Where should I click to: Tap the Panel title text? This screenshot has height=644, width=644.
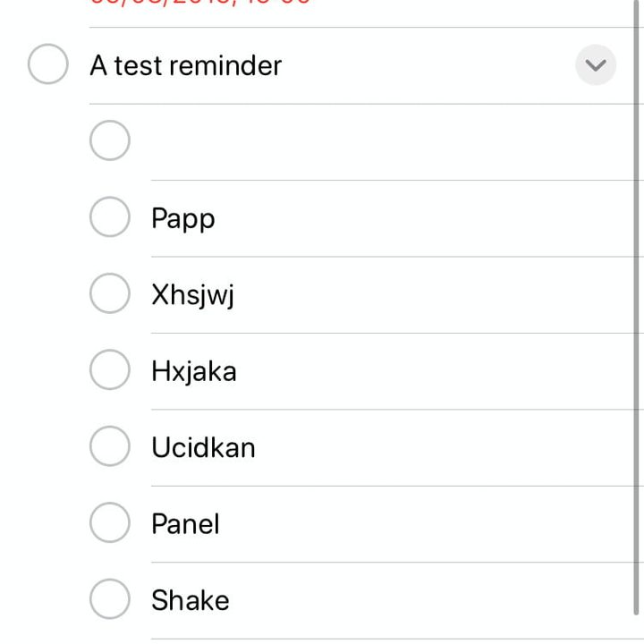(x=185, y=524)
